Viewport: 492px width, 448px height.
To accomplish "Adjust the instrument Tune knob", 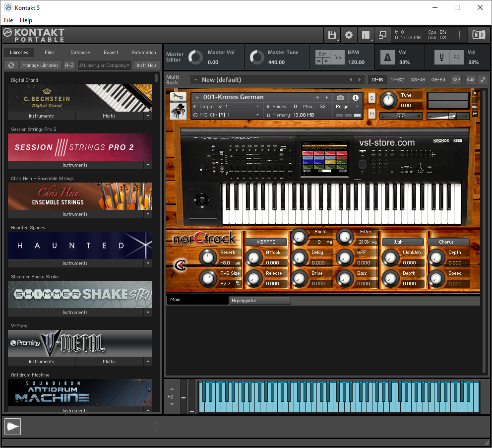I will tap(388, 100).
